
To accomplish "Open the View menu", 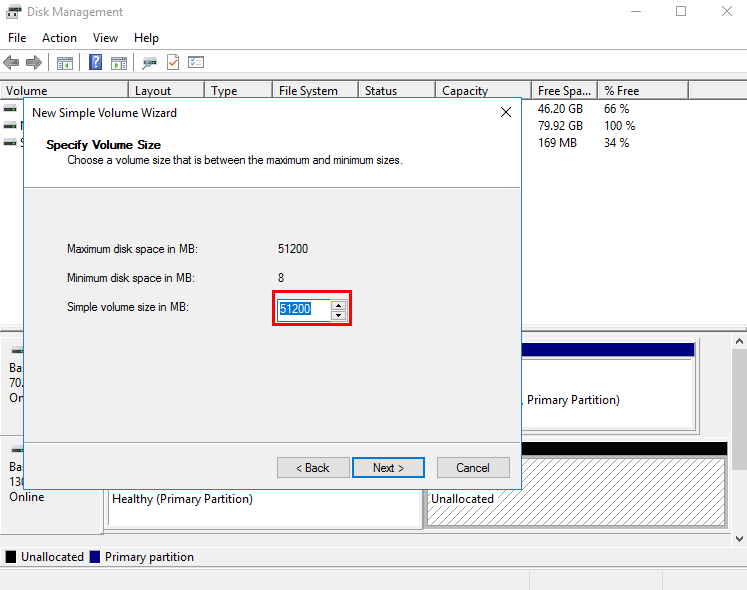I will (x=105, y=38).
